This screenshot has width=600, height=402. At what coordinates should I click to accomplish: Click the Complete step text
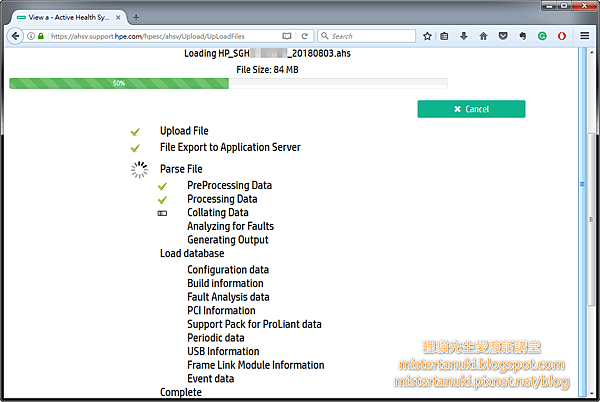(x=181, y=392)
